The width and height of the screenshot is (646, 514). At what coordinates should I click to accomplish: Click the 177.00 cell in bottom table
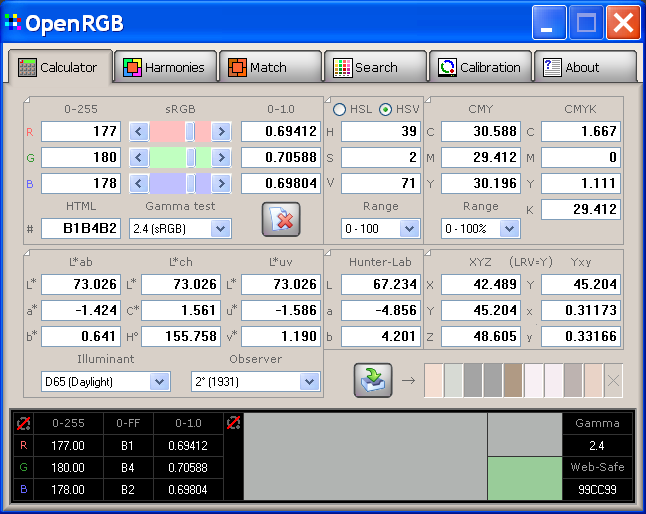tap(68, 446)
